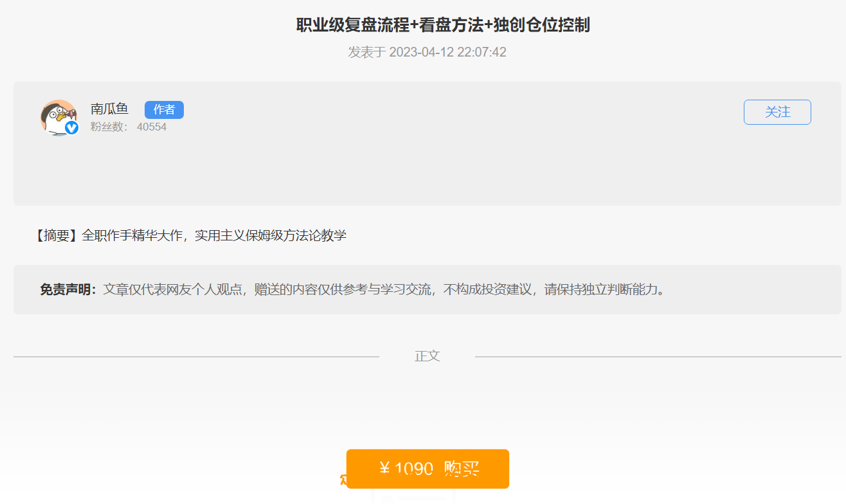The height and width of the screenshot is (504, 846).
Task: Click the 正文 section divider label
Action: [x=427, y=356]
